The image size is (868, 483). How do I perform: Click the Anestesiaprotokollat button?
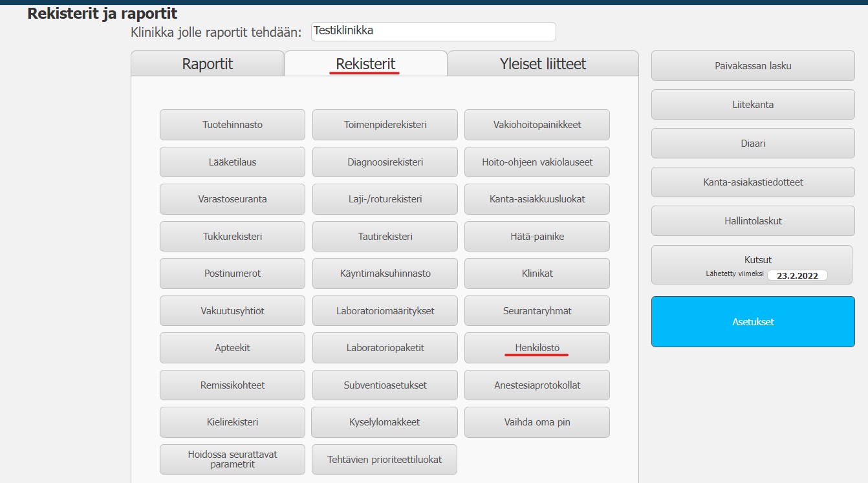pos(537,385)
